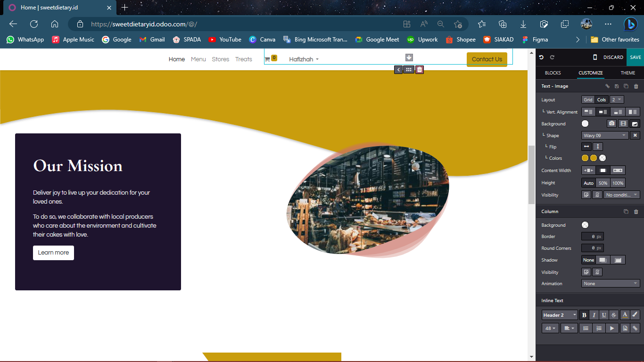Viewport: 644px width, 362px height.
Task: Flip the shape horizontally
Action: [x=586, y=147]
